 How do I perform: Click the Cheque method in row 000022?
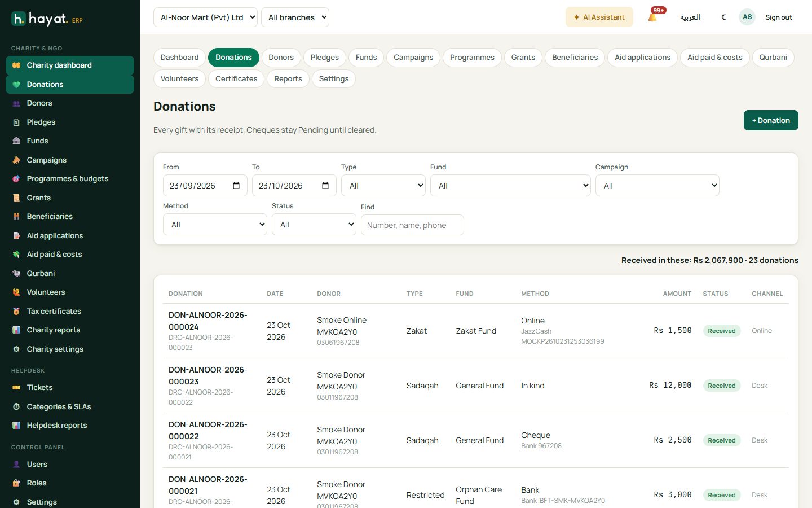536,436
